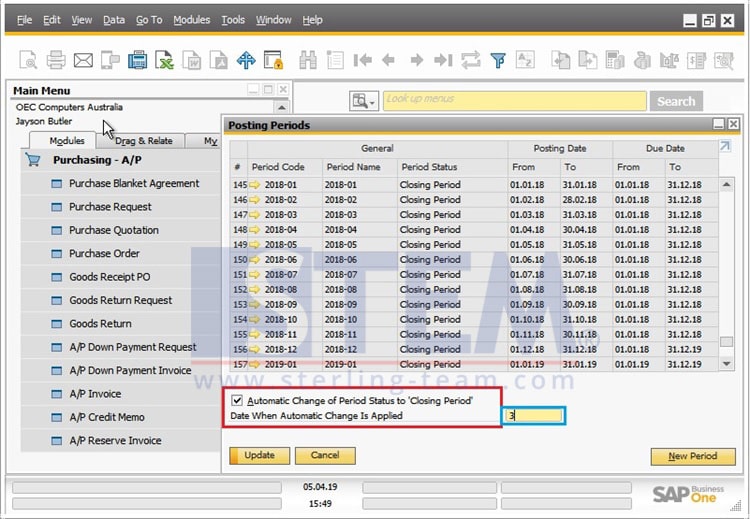Open the menu lookup search type dropdown

pyautogui.click(x=364, y=101)
